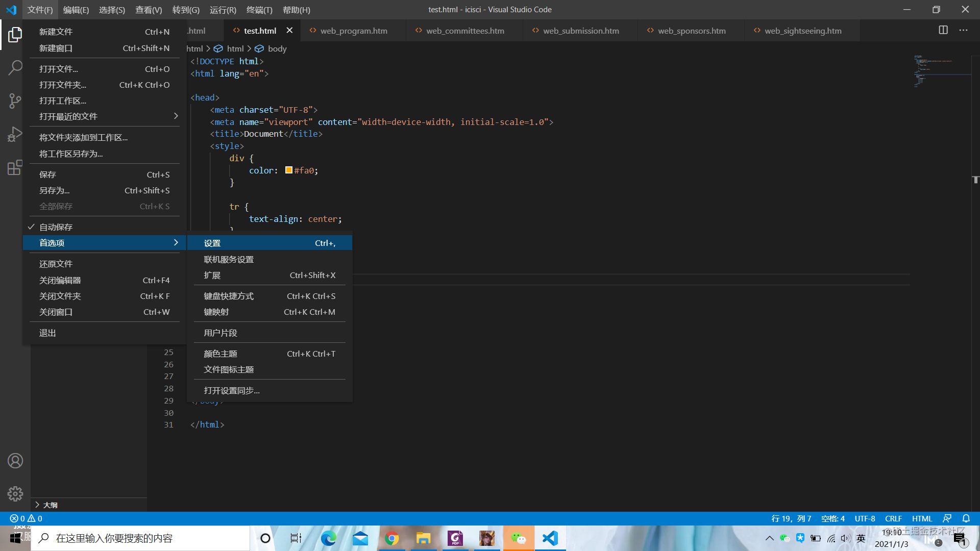The height and width of the screenshot is (551, 980).
Task: Expand the 大纲 section in the sidebar
Action: (x=51, y=505)
